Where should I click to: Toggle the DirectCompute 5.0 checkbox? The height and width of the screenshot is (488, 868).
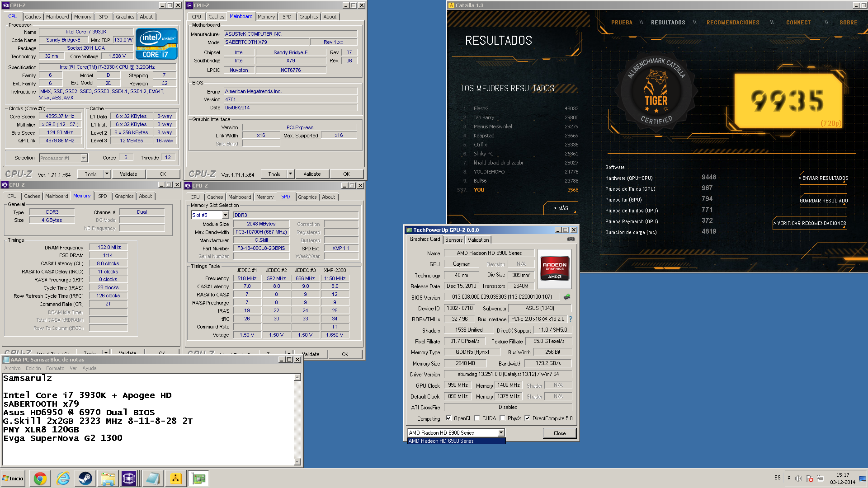point(527,418)
